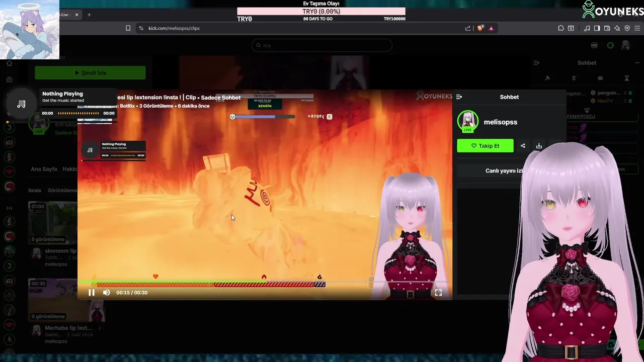This screenshot has height=362, width=644.
Task: Click the chat bubble icon in toolbar
Action: (x=600, y=78)
